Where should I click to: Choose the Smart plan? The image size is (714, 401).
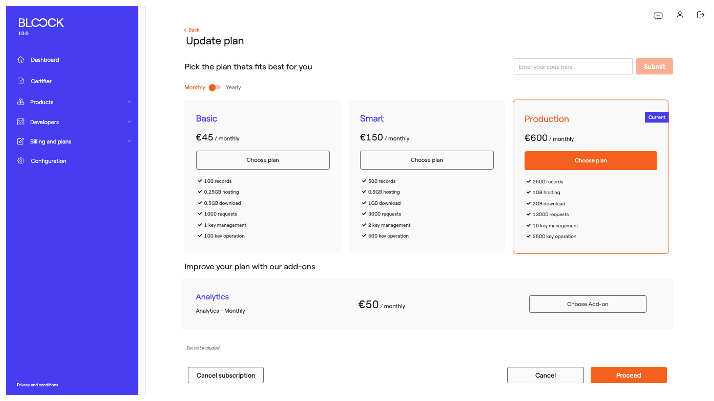(427, 160)
